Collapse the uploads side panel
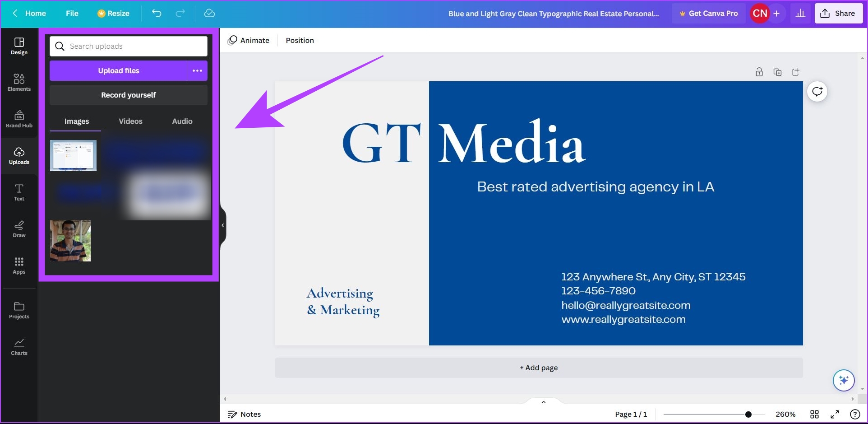 tap(222, 225)
